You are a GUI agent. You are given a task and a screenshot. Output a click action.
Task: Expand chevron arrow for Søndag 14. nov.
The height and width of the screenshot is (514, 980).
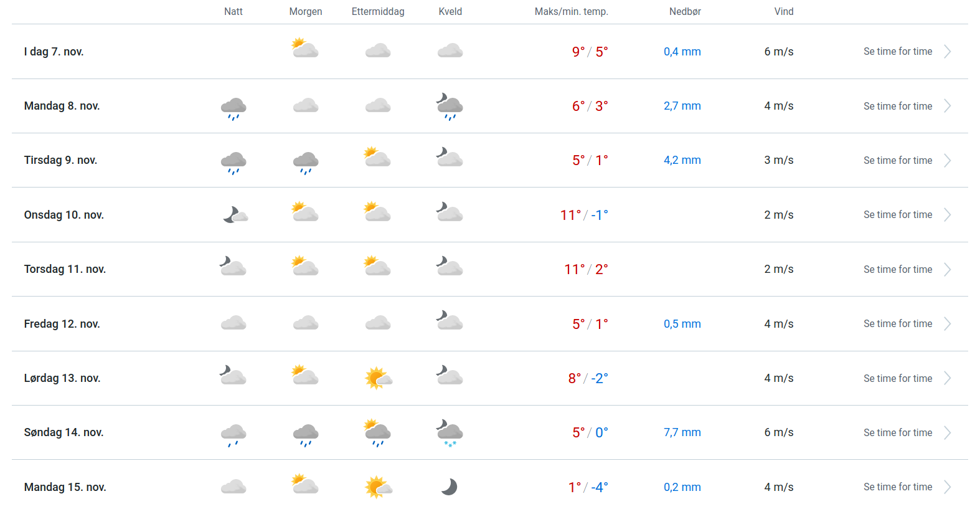pos(947,433)
